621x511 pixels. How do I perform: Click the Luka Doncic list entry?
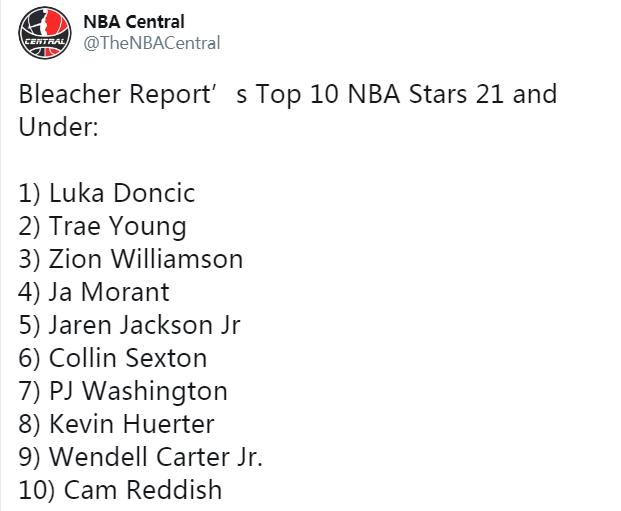click(107, 193)
